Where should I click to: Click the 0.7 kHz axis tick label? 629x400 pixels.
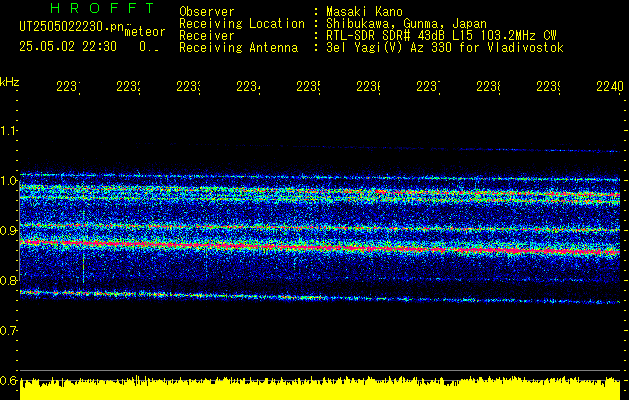click(8, 331)
